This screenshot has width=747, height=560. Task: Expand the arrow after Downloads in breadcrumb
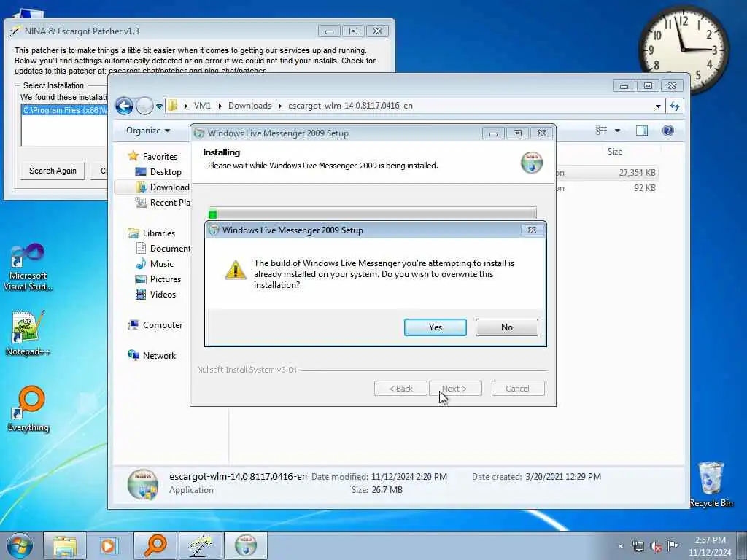click(279, 106)
